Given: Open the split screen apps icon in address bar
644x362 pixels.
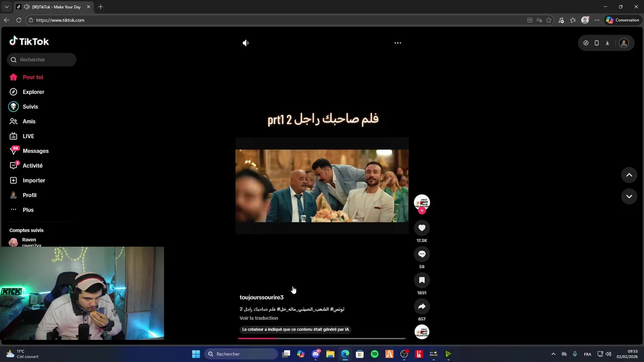Looking at the screenshot, I should click(530, 20).
